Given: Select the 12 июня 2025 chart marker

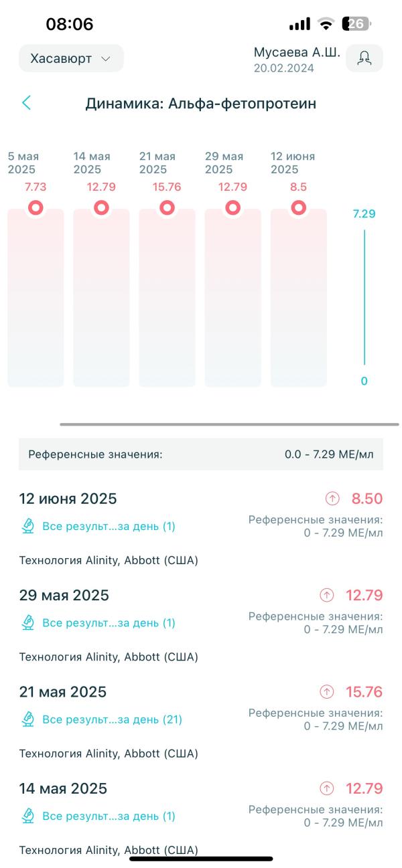Looking at the screenshot, I should tap(298, 208).
